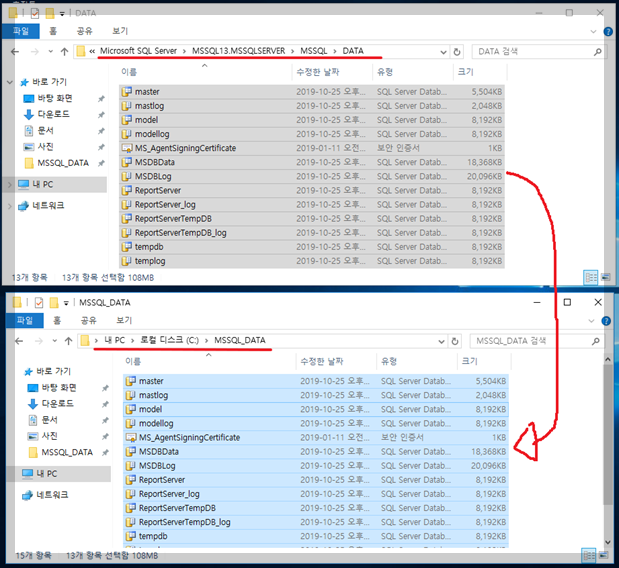The width and height of the screenshot is (619, 568).
Task: Sort by 수정한 날짜 in DATA window
Action: click(332, 72)
